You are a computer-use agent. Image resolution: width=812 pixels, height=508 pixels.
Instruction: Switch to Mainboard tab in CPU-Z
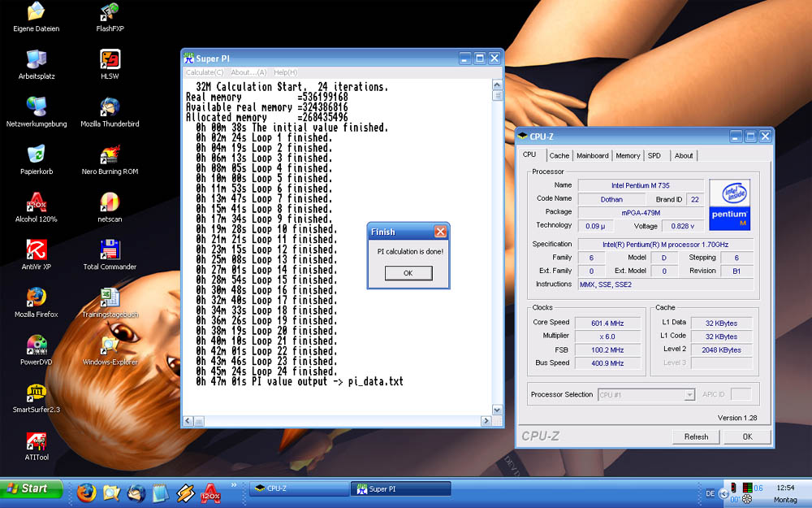tap(593, 155)
